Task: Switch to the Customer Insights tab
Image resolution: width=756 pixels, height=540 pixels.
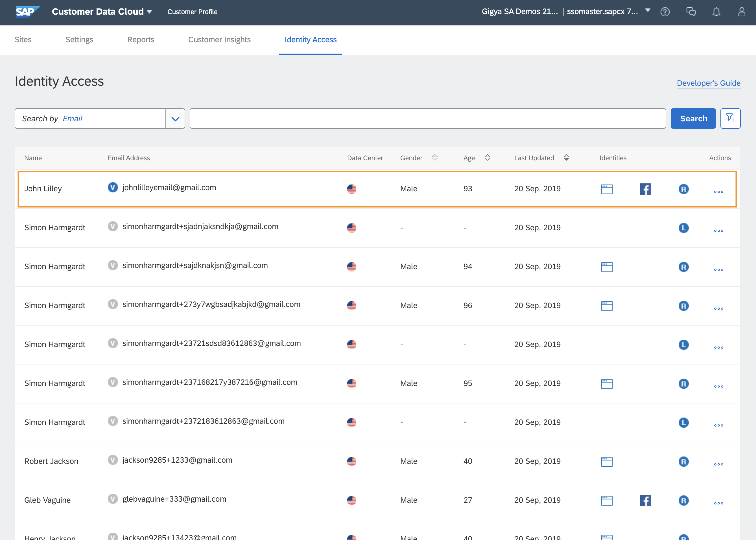Action: [219, 39]
